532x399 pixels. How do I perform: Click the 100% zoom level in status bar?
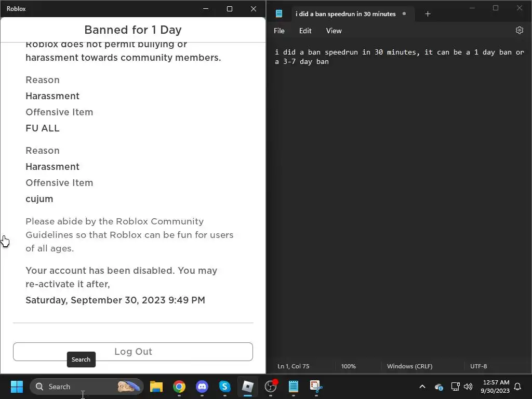(x=348, y=366)
